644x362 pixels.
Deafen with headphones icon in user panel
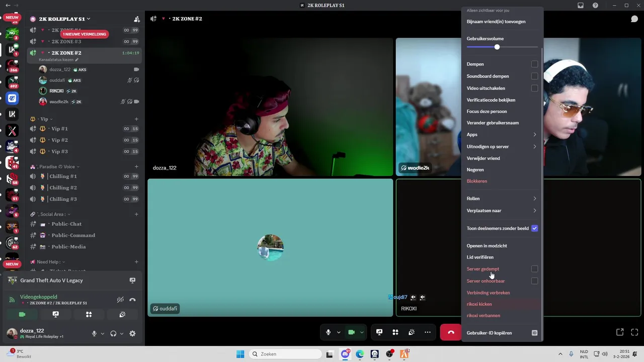[x=113, y=333]
